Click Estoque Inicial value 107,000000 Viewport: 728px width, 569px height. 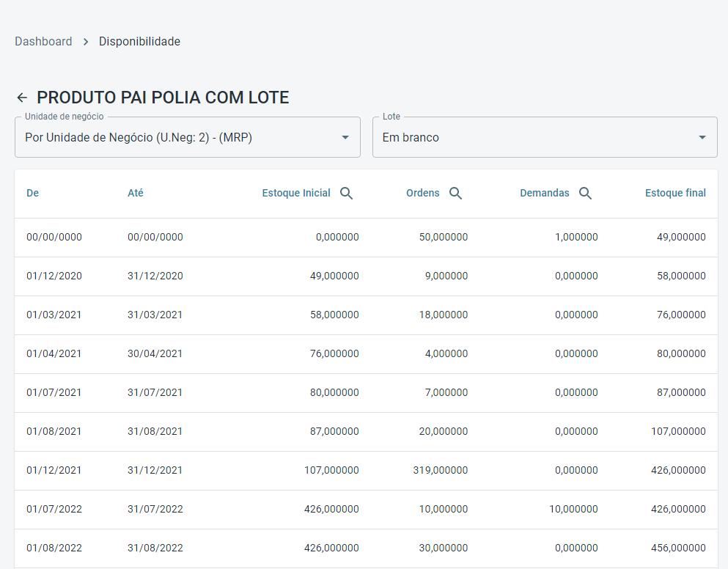pyautogui.click(x=331, y=471)
